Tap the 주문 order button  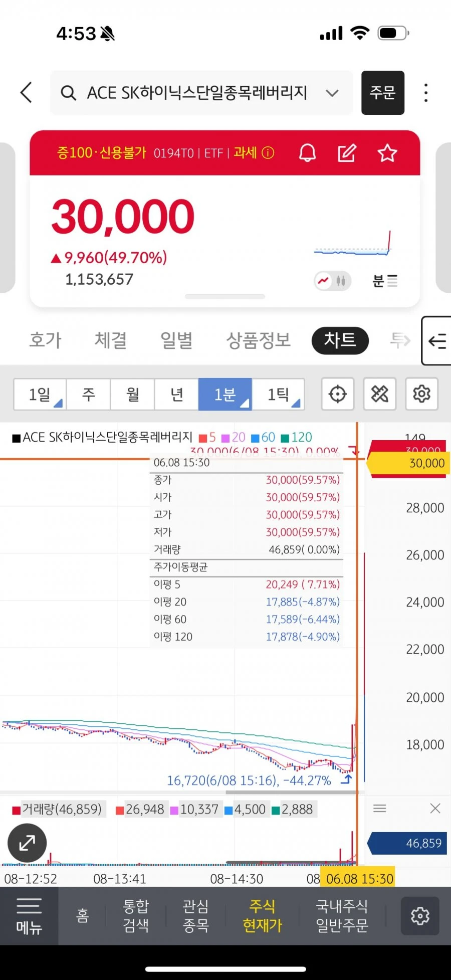[x=383, y=93]
